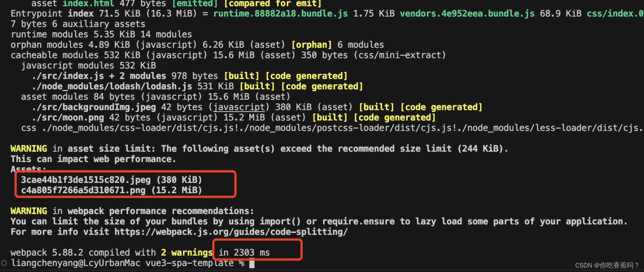Click 'vendors.4e952eea.bundle.js' file name
The image size is (644, 272).
[467, 14]
